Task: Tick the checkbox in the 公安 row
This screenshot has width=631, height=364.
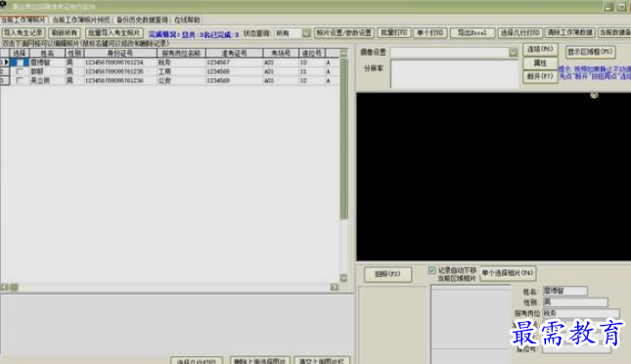Action: click(20, 80)
